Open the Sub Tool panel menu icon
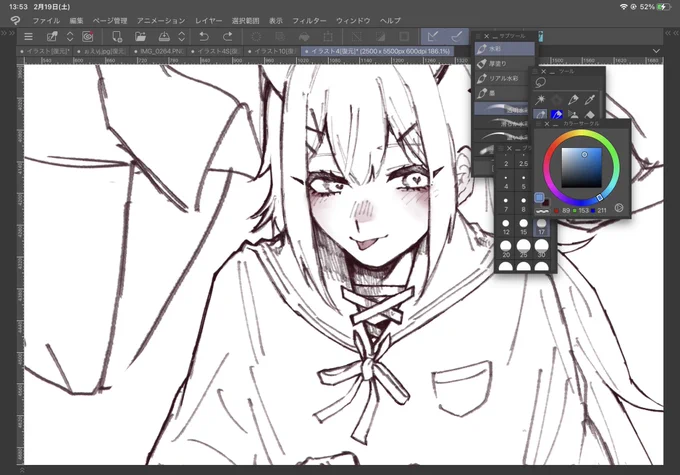 coord(478,36)
